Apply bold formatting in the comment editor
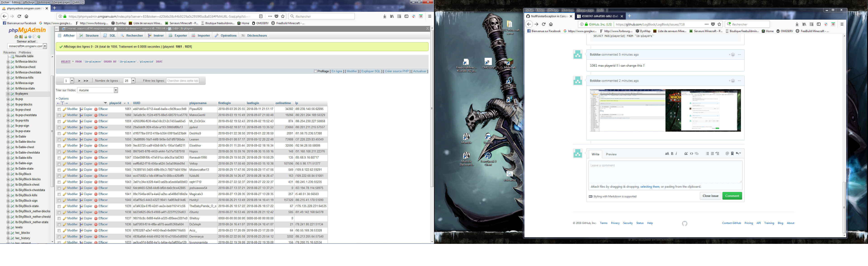868x266 pixels. click(672, 153)
